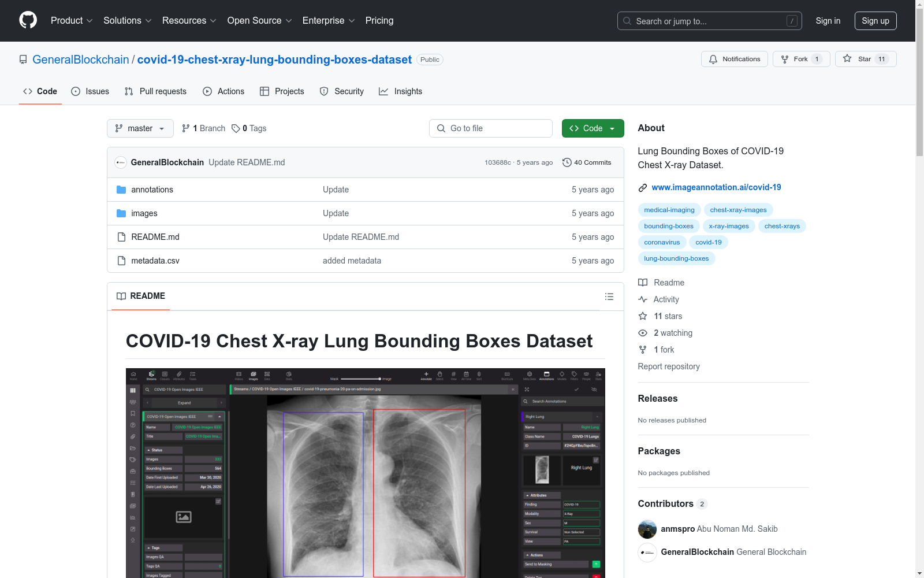Click the Report repository link
924x578 pixels.
[x=669, y=366]
